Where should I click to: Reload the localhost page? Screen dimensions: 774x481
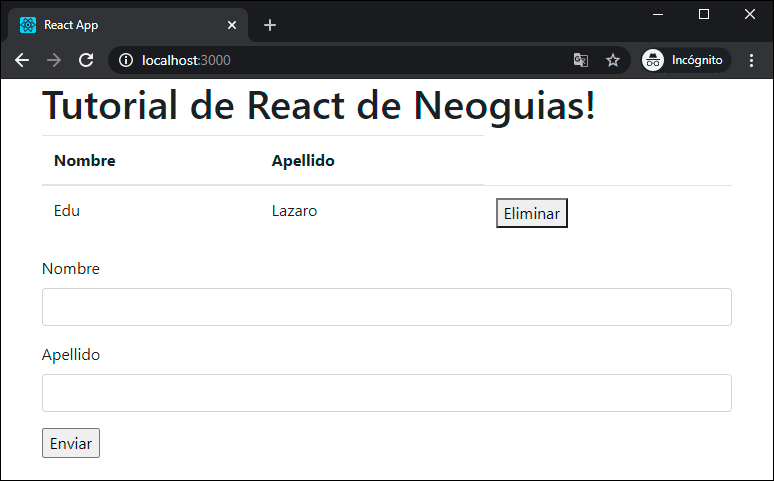(86, 60)
